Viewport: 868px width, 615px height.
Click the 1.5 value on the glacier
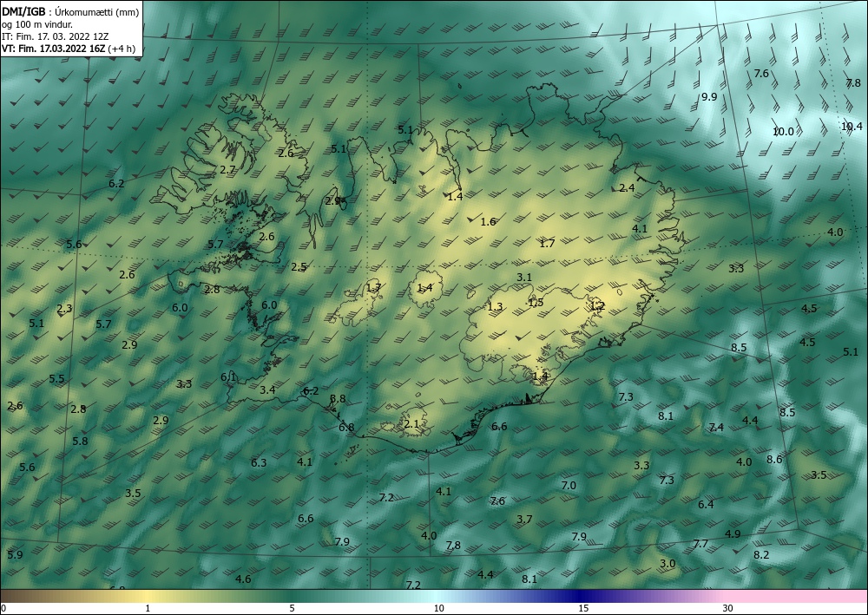(x=536, y=302)
